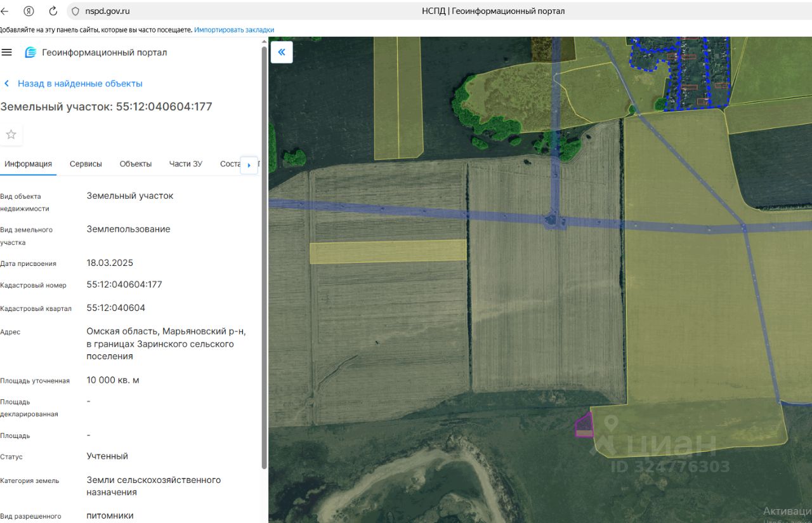812x523 pixels.
Task: Click the small yellow rectangular parcel in the field
Action: tap(388, 251)
